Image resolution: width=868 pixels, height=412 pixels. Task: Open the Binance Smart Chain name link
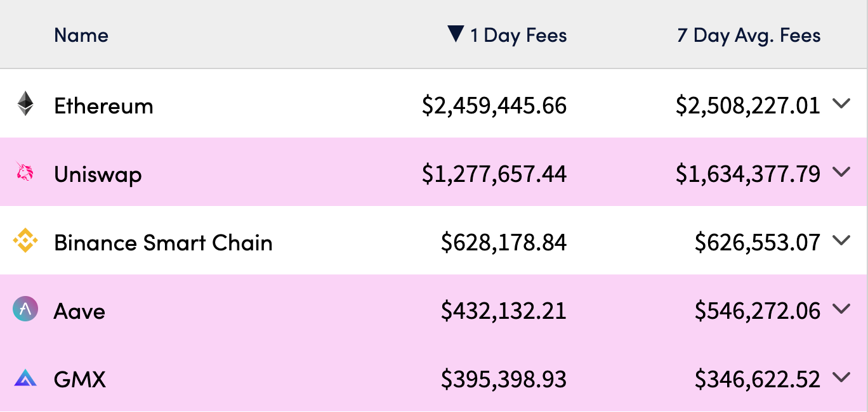(163, 243)
